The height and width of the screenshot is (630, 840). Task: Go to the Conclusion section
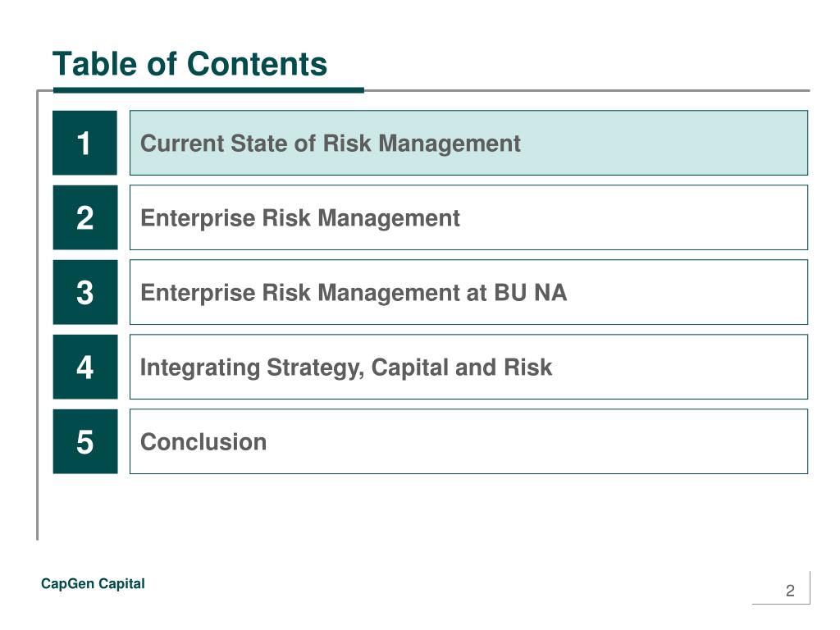click(x=203, y=442)
